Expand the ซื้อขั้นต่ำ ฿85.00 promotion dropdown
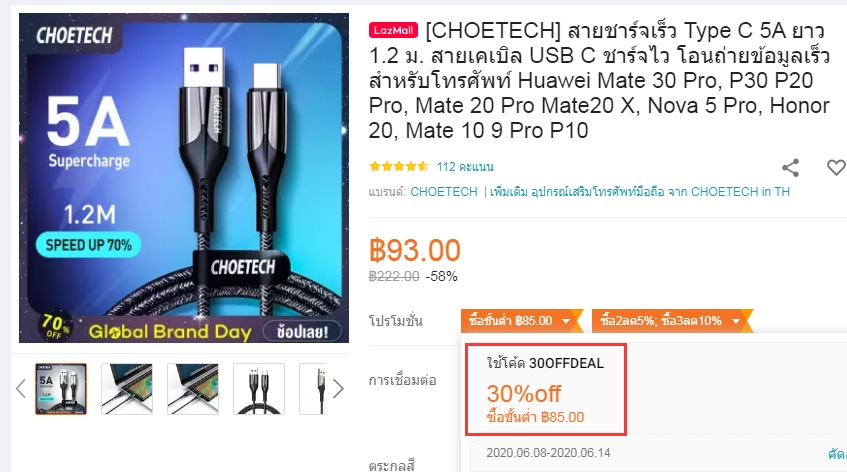This screenshot has width=847, height=472. (521, 321)
